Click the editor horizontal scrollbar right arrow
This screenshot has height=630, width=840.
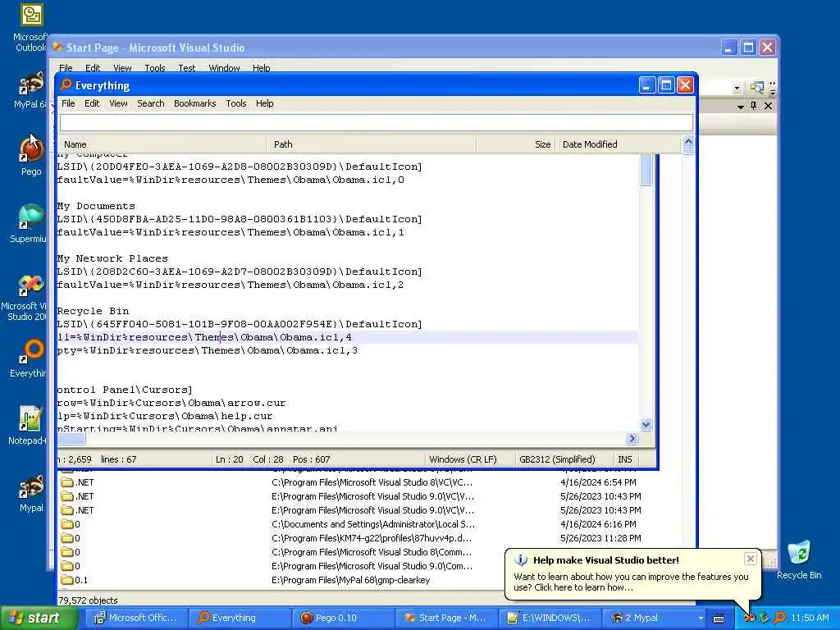tap(632, 439)
